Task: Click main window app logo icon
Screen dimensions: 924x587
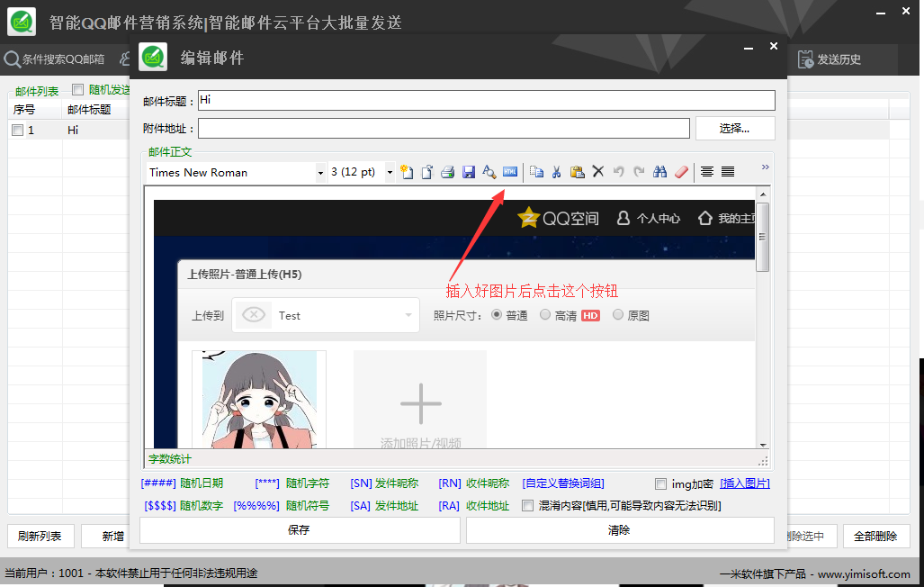Action: [22, 22]
